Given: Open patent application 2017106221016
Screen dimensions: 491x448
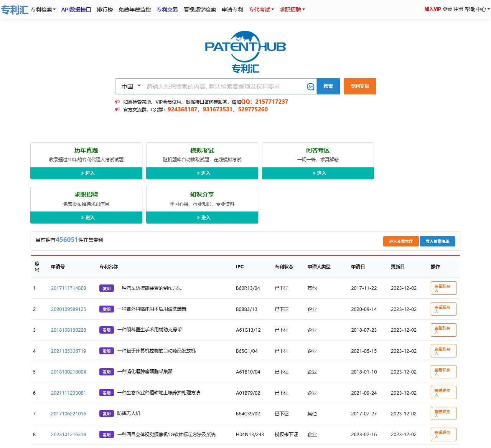Looking at the screenshot, I should click(69, 414).
